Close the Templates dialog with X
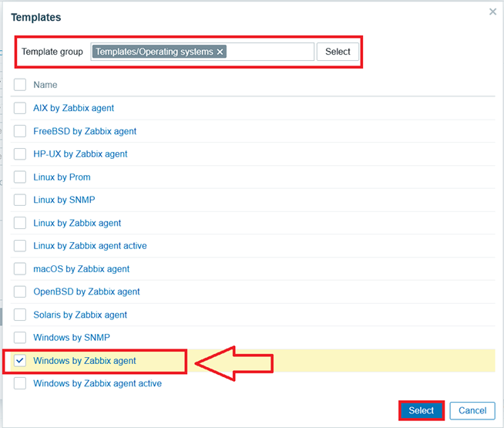Viewport: 504px width, 428px height. coord(492,12)
